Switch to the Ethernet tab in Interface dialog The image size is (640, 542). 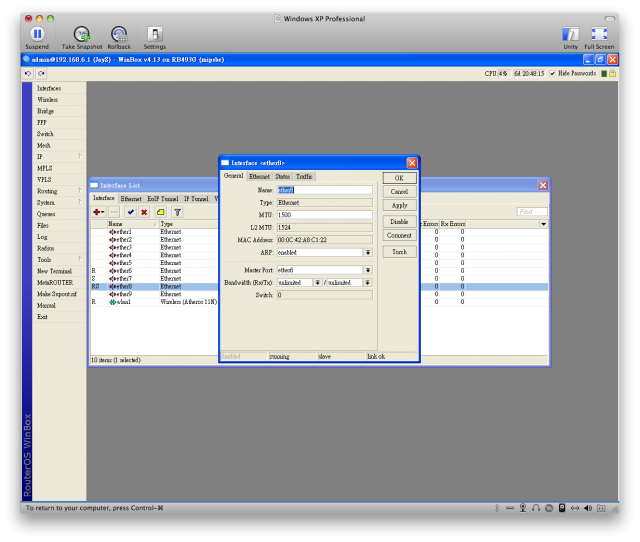[x=259, y=176]
